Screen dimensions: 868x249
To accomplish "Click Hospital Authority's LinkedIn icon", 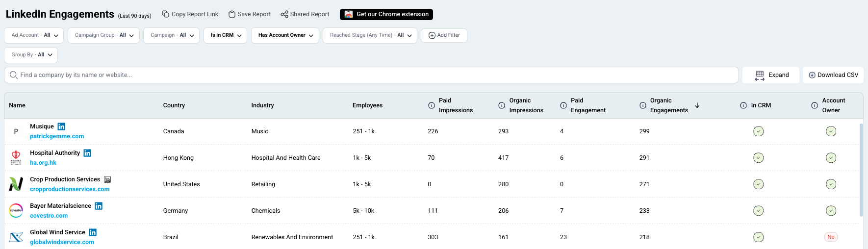I will (87, 153).
